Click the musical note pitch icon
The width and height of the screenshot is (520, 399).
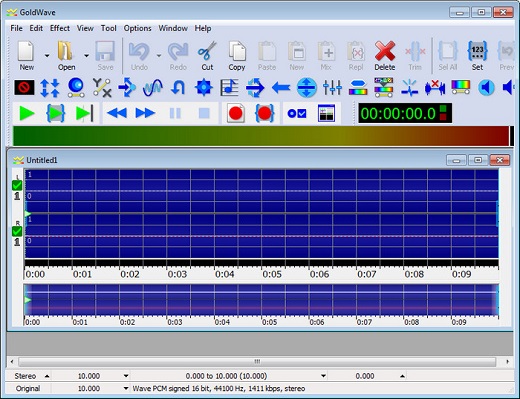click(x=229, y=88)
